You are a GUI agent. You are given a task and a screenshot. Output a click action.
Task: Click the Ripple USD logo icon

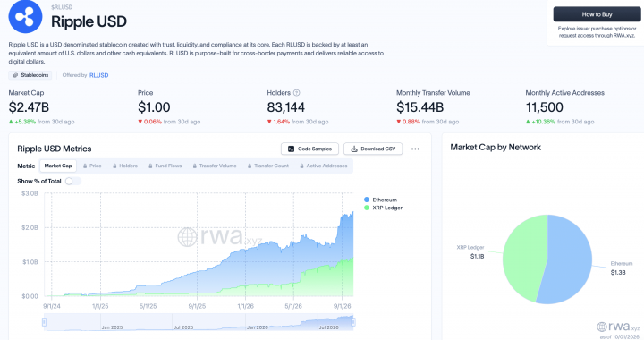25,16
